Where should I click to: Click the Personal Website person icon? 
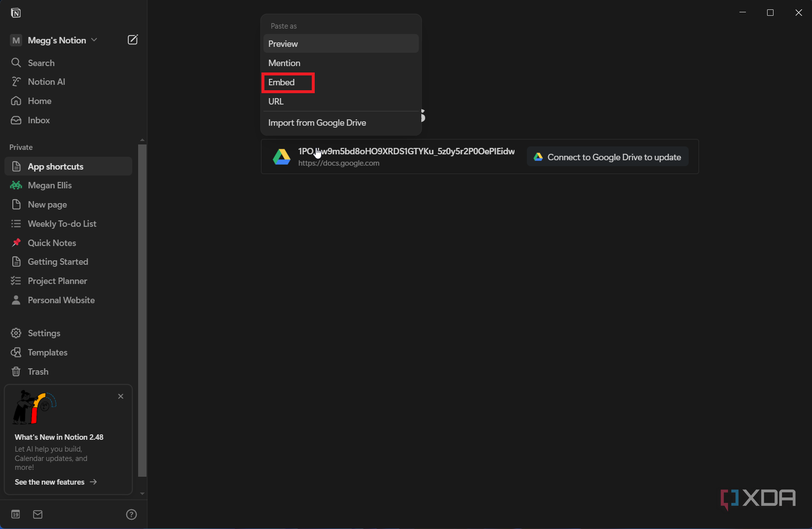(16, 300)
